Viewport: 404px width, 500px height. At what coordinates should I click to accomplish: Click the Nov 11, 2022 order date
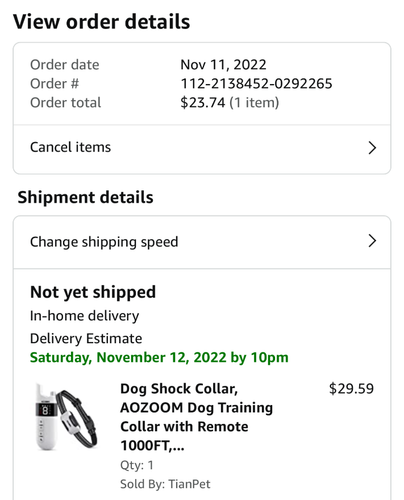tap(223, 65)
